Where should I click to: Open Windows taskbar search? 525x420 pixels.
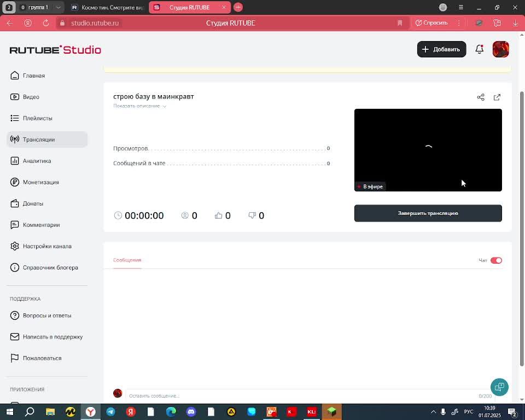point(30,412)
